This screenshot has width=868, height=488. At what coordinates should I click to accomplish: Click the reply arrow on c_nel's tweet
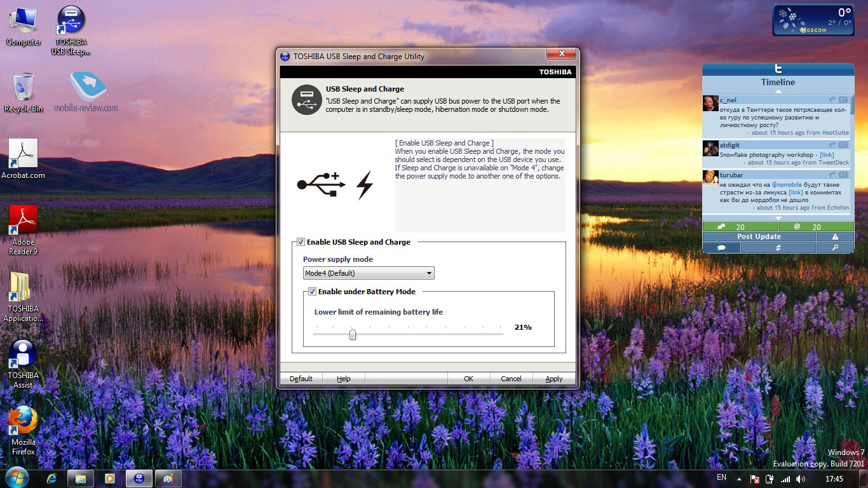tap(832, 100)
